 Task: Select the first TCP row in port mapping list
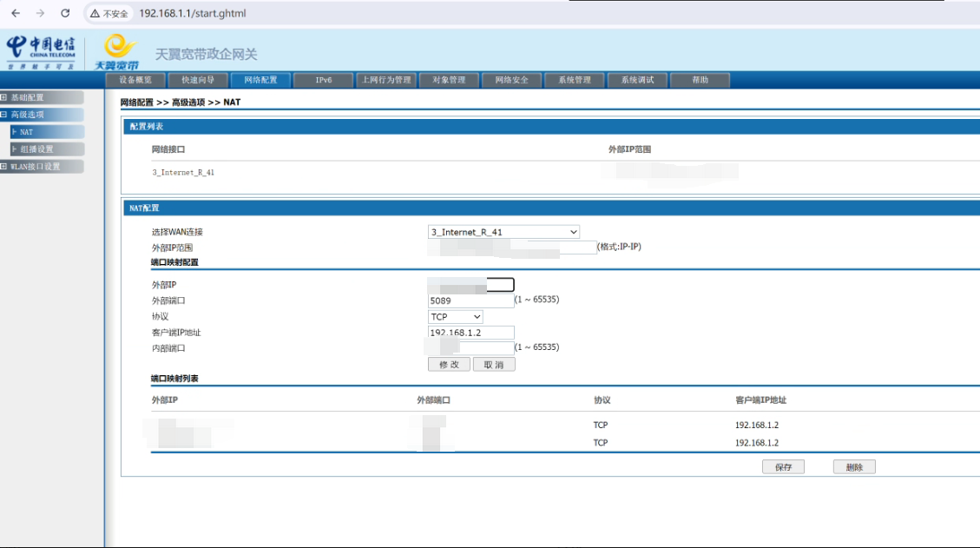pos(565,426)
